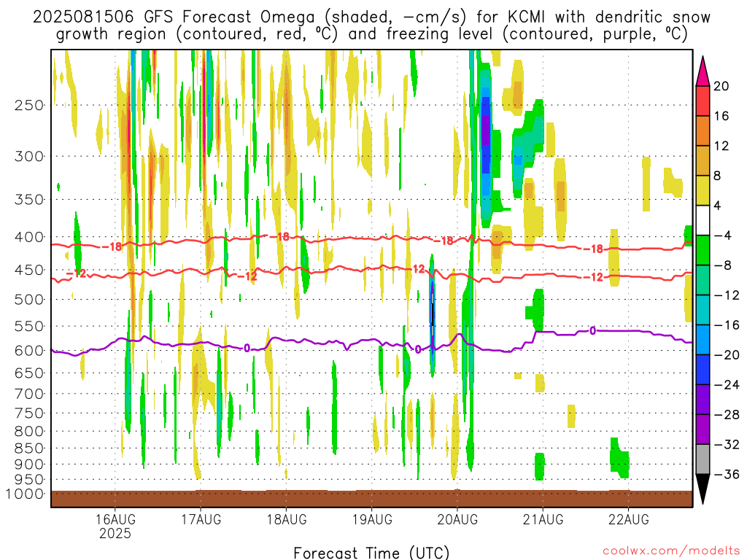Pick the orange colorbar swatch between 12 and 16
747x560 pixels.
click(703, 131)
